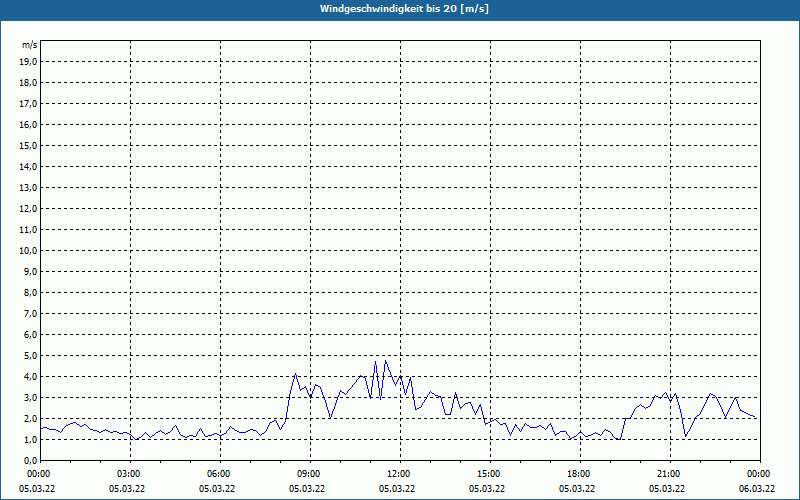800x500 pixels.
Task: Click the 19,0 y-axis label
Action: [29, 61]
